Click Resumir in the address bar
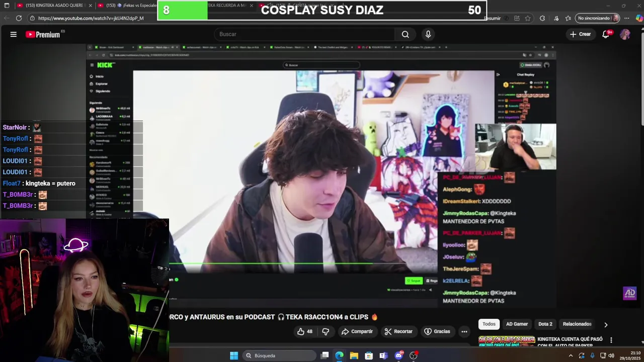This screenshot has width=644, height=362. 492,18
